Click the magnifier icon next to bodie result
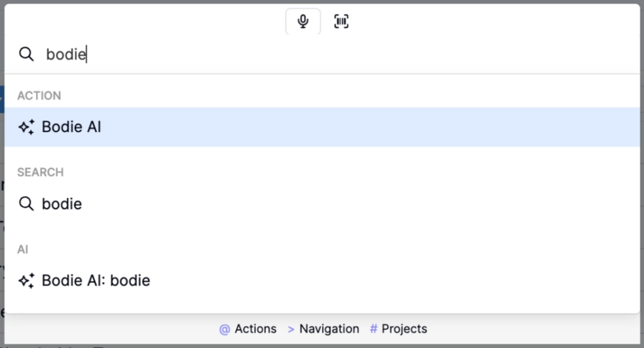 click(x=26, y=204)
